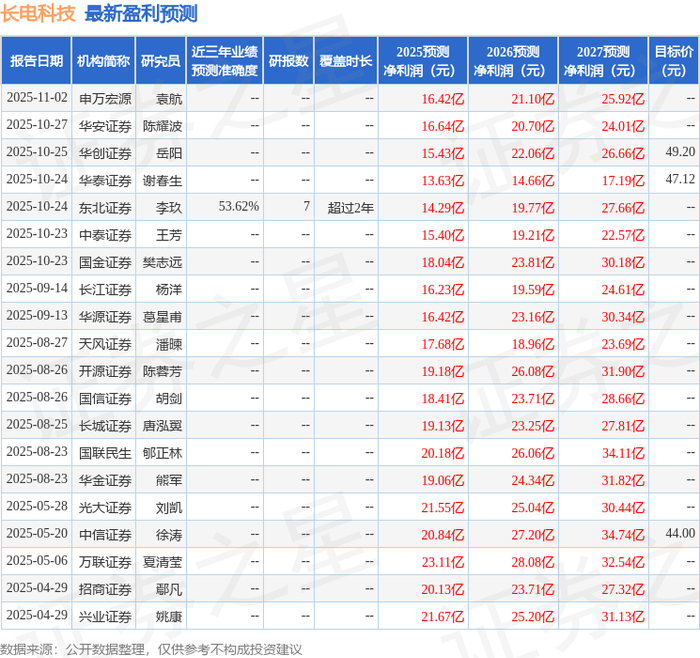Click the 华源证券 institution cell

pos(105,317)
